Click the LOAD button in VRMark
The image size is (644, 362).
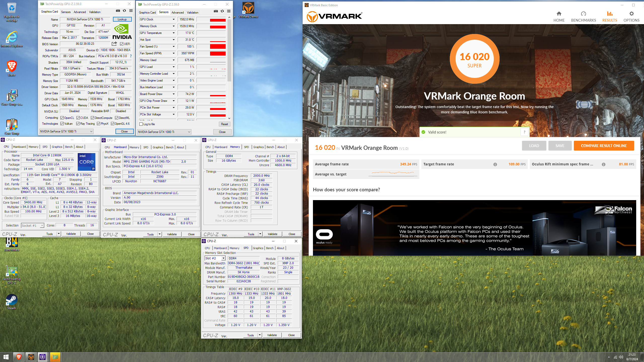coord(534,146)
